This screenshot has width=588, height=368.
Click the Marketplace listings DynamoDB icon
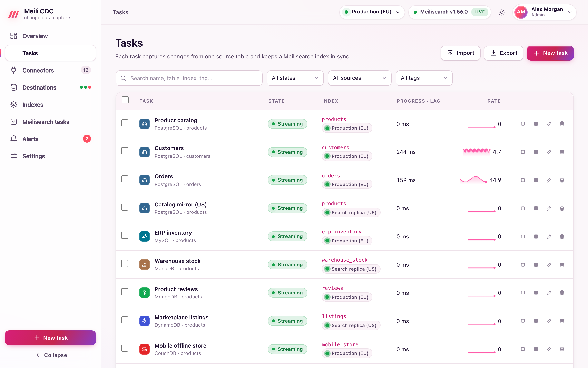pyautogui.click(x=144, y=321)
